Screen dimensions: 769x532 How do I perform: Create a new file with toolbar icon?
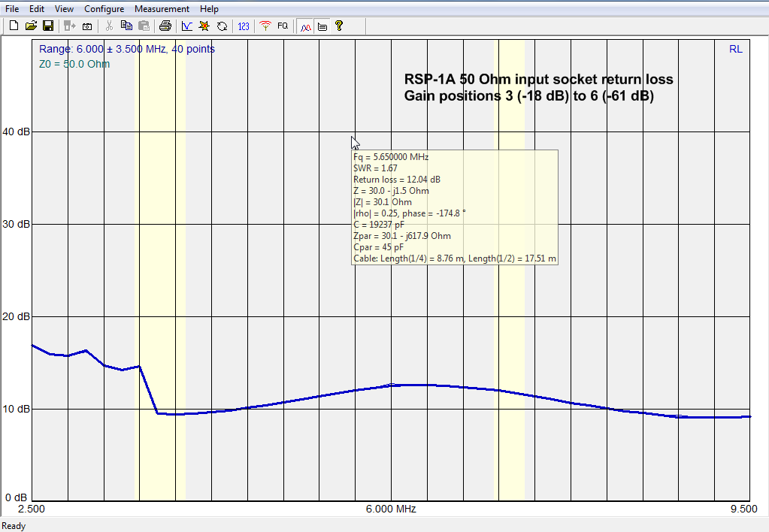(x=14, y=26)
